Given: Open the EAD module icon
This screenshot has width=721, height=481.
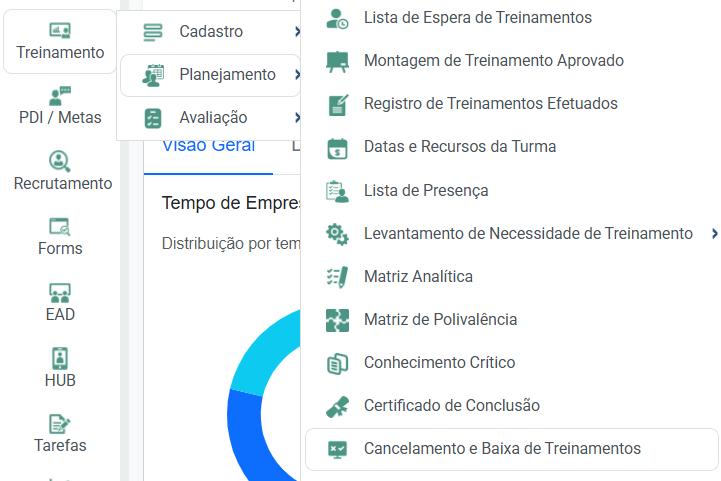Looking at the screenshot, I should (x=60, y=293).
